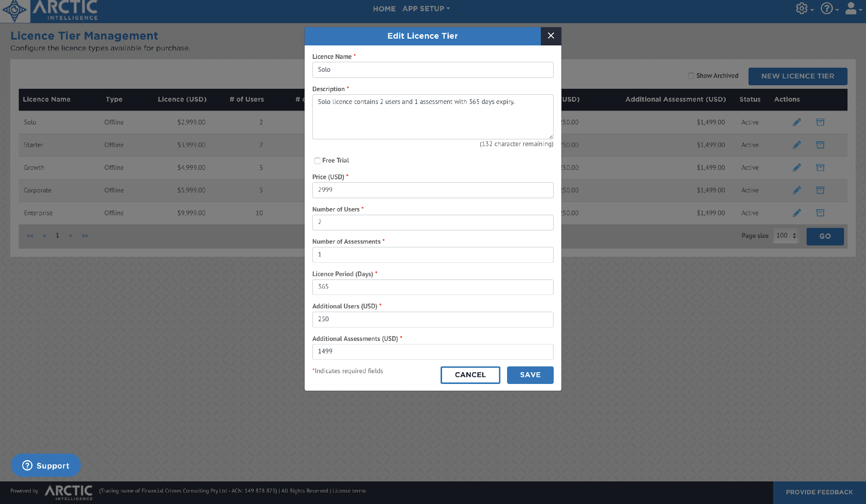Click the Licence (USD) column header
866x504 pixels.
click(182, 99)
